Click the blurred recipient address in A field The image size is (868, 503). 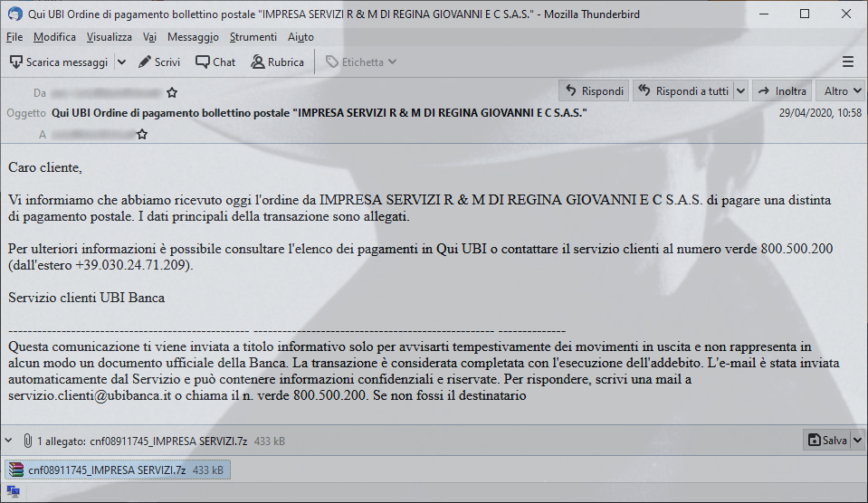tap(92, 134)
